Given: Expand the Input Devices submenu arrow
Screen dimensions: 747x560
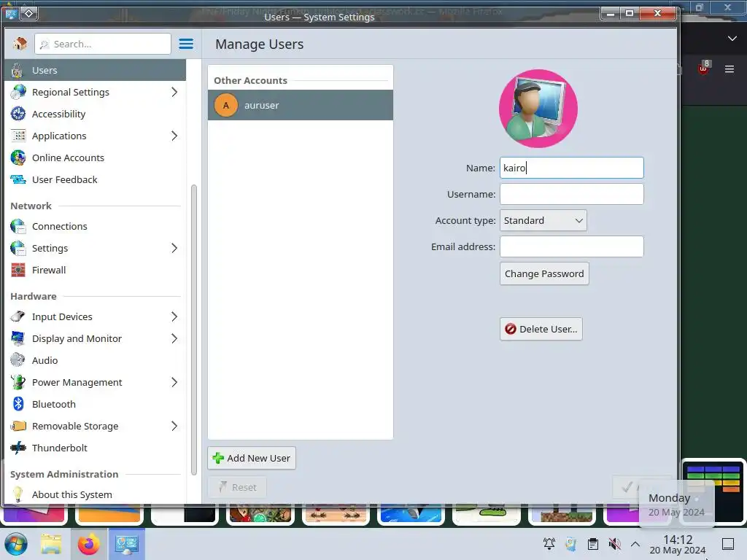Looking at the screenshot, I should [174, 316].
